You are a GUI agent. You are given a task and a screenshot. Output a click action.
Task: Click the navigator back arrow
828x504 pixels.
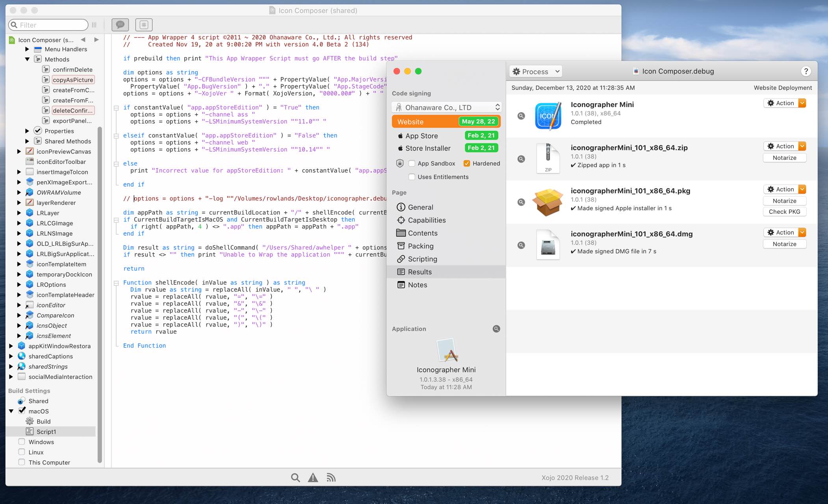[83, 40]
